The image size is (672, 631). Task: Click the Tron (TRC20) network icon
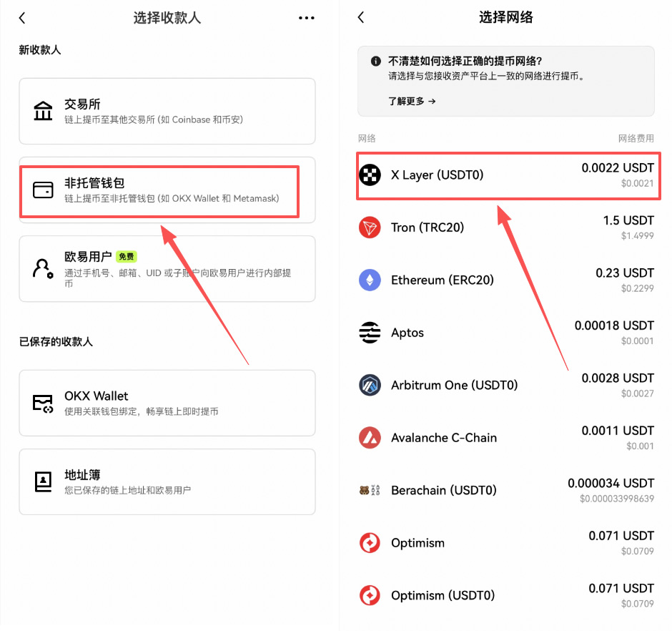click(x=370, y=227)
